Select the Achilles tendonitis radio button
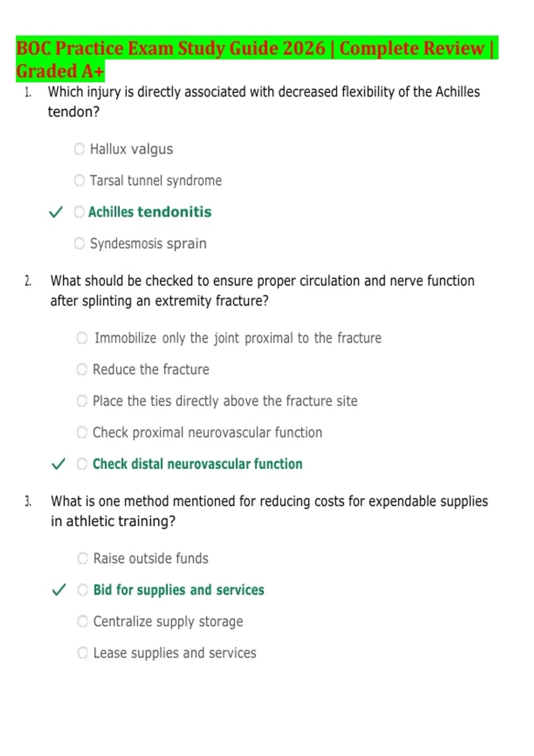Image resolution: width=534 pixels, height=756 pixels. (x=79, y=212)
